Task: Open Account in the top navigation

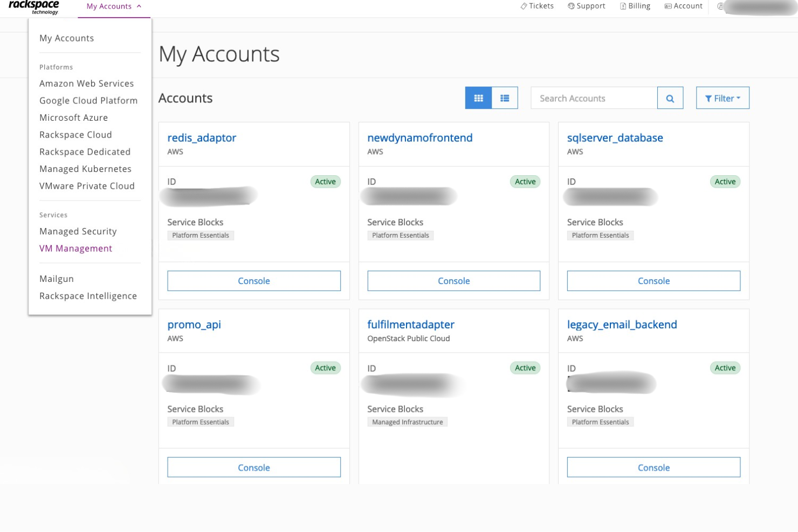Action: click(x=684, y=6)
